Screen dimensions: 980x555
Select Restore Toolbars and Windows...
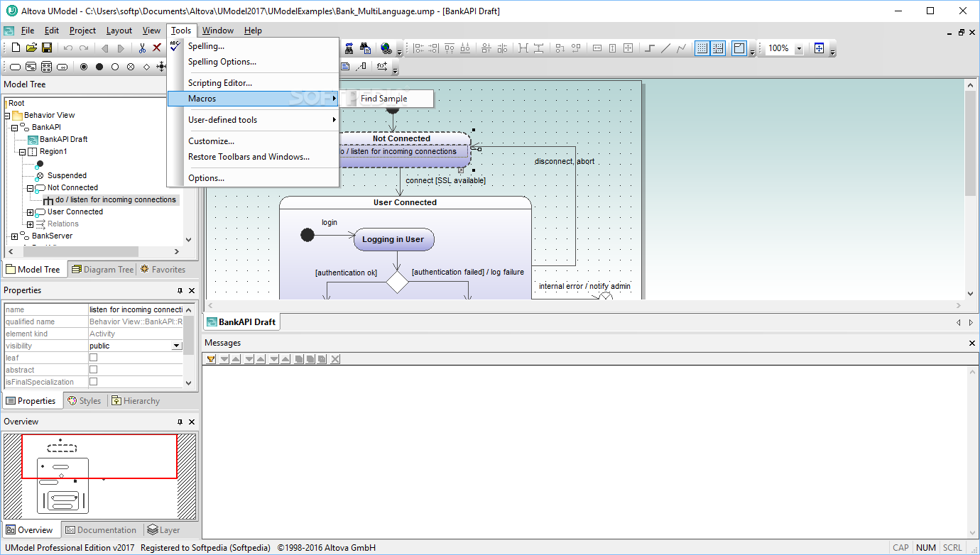point(253,157)
